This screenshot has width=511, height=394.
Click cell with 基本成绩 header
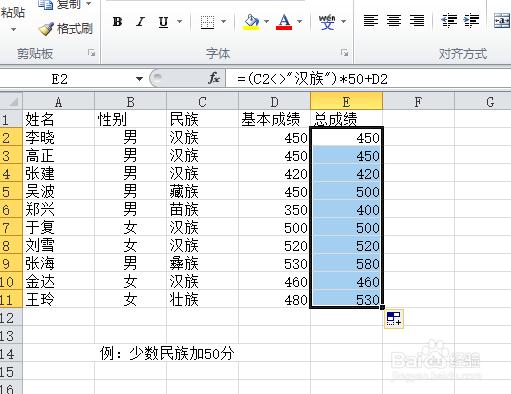(274, 119)
